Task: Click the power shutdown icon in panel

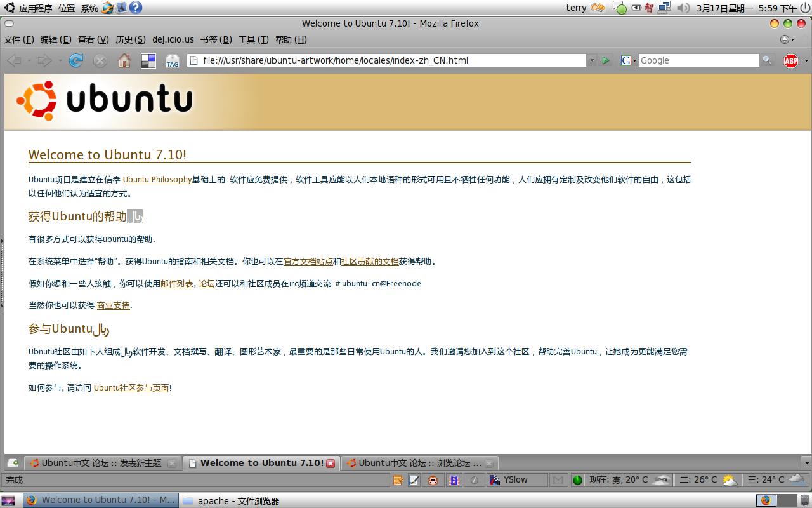Action: pos(804,8)
